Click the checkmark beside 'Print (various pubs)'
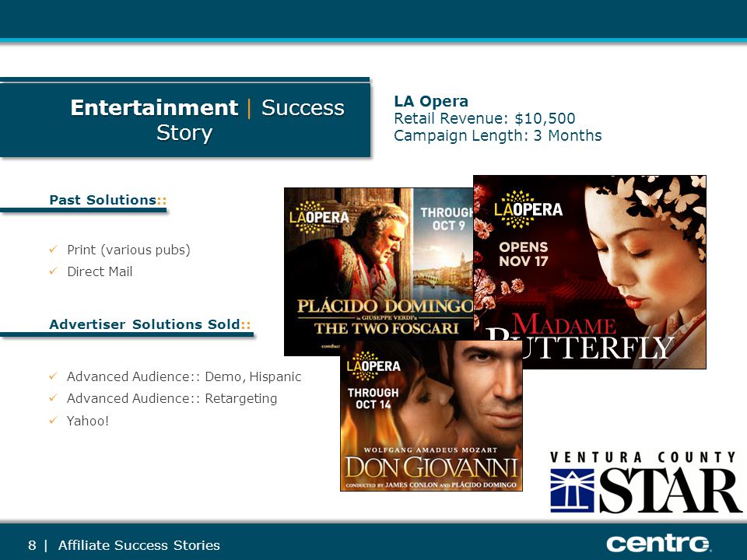Screen dimensions: 747x560 tap(54, 249)
